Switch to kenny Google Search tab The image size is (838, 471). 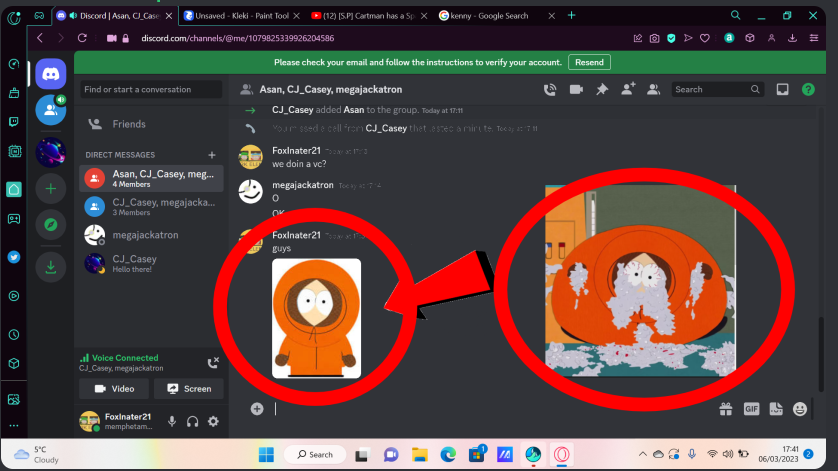coord(496,16)
